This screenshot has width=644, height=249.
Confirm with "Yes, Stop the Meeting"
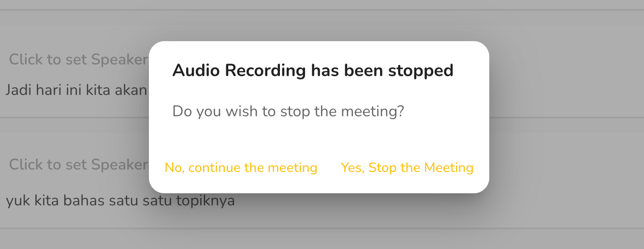[x=407, y=168]
